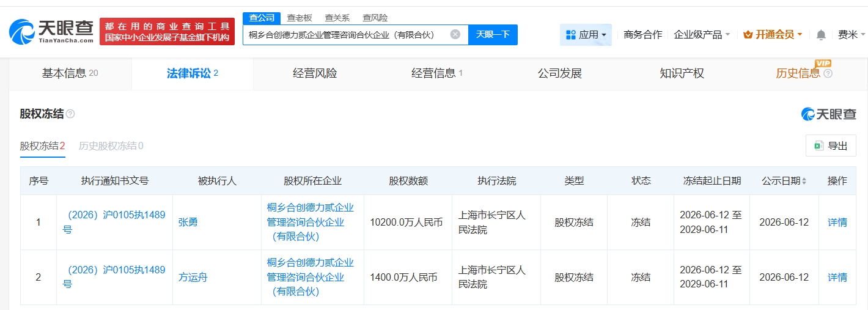Expand the 开通会员 membership dropdown

pyautogui.click(x=773, y=35)
